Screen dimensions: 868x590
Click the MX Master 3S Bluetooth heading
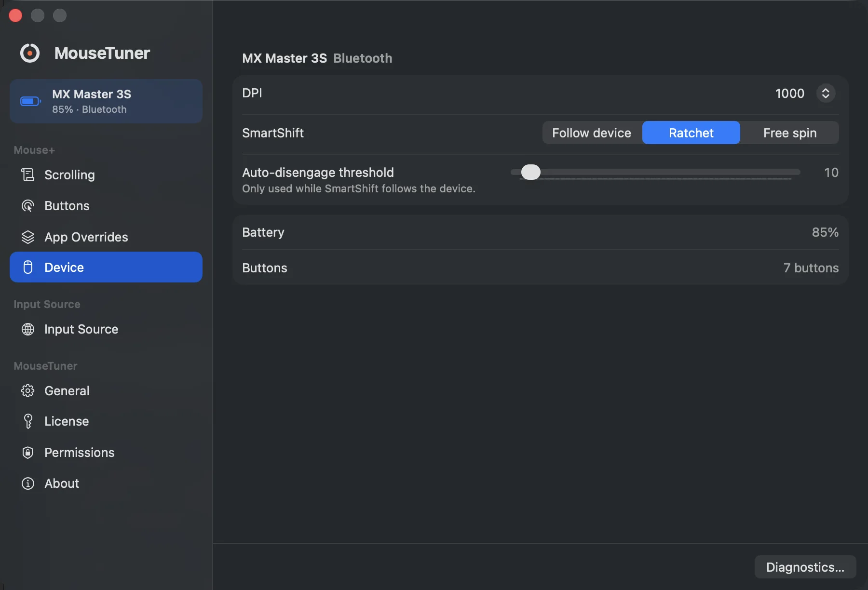pos(317,58)
